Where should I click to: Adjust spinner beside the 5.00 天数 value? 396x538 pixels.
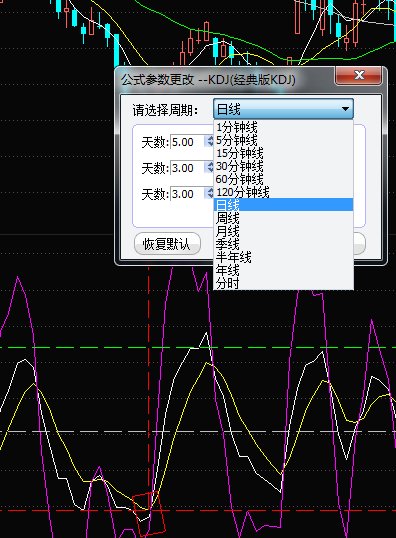(x=210, y=141)
